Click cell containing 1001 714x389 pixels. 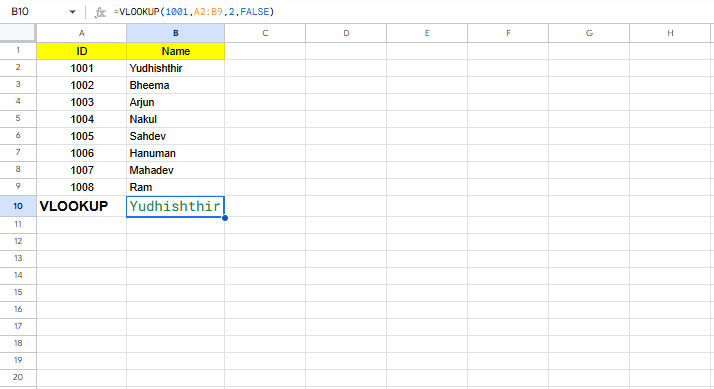(x=82, y=68)
